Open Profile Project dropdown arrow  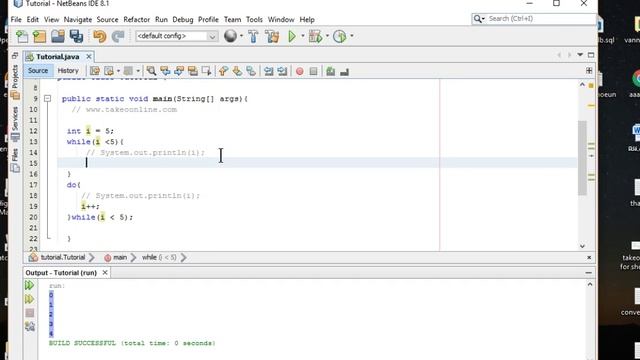point(351,36)
